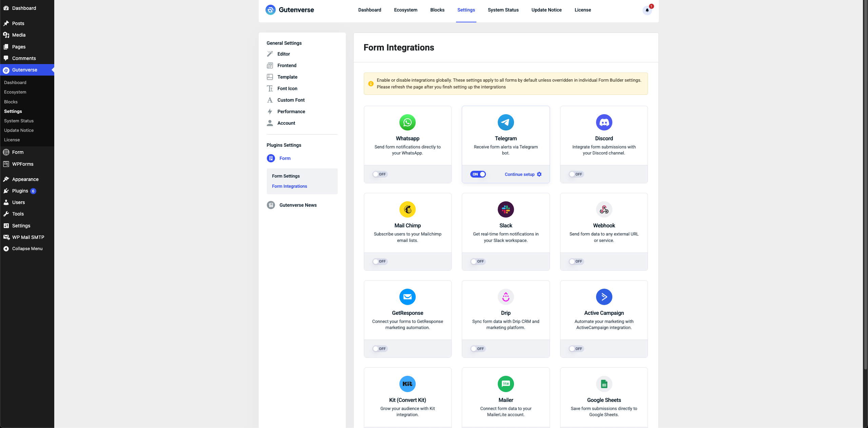Open the Plugins menu in WordPress sidebar
868x428 pixels.
coord(27,191)
